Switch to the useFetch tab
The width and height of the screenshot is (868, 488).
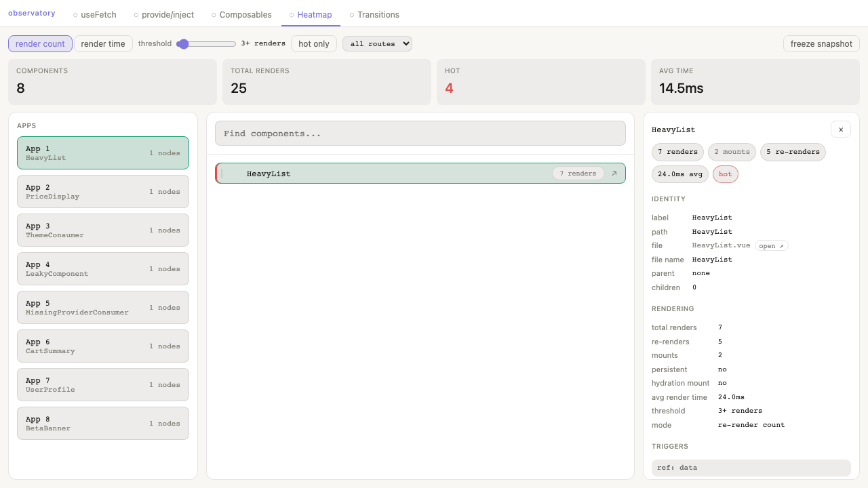[95, 14]
